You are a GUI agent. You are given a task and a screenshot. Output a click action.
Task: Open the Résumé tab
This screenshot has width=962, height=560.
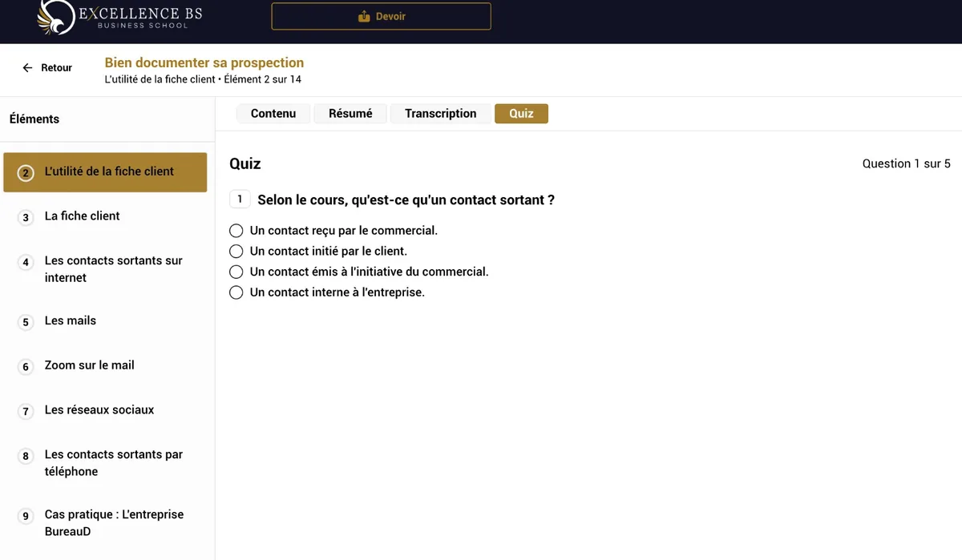(x=350, y=114)
